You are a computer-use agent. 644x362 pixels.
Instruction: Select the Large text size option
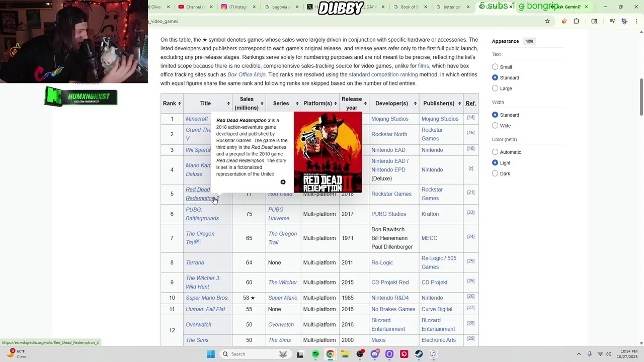point(495,88)
